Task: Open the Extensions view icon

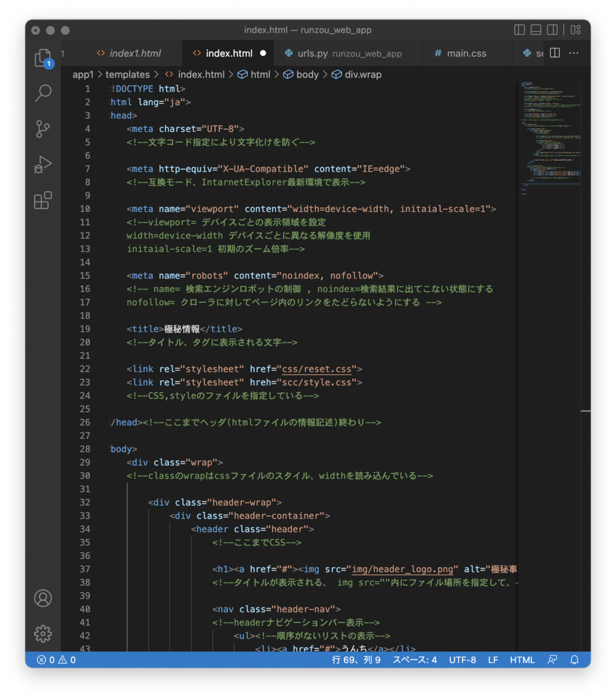Action: coord(43,200)
